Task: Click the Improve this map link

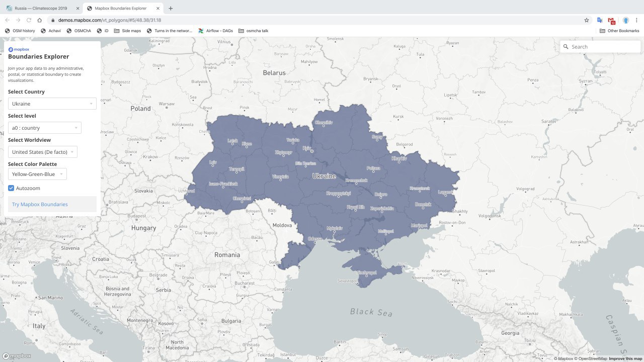Action: [625, 358]
